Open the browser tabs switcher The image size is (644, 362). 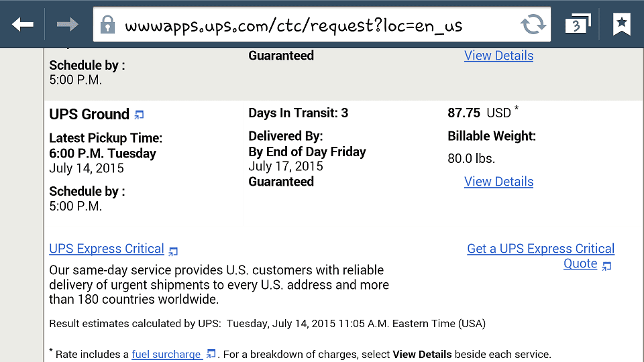(576, 25)
